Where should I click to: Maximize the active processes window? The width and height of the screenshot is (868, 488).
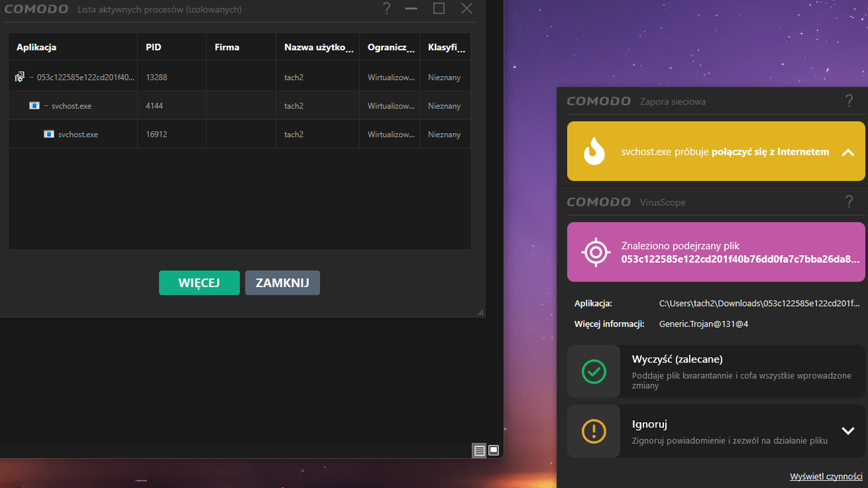coord(439,8)
